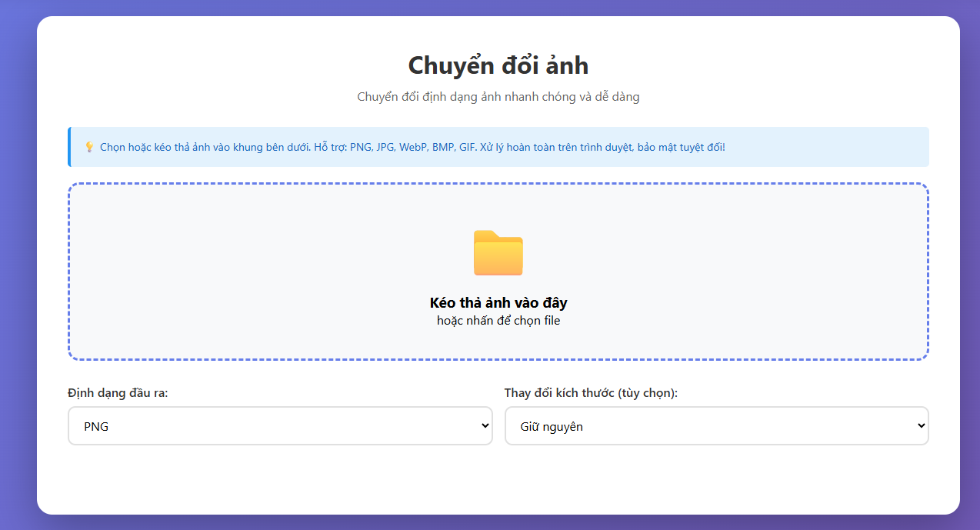Open the 'Định dạng đầu ra' dropdown showing PNG

280,425
